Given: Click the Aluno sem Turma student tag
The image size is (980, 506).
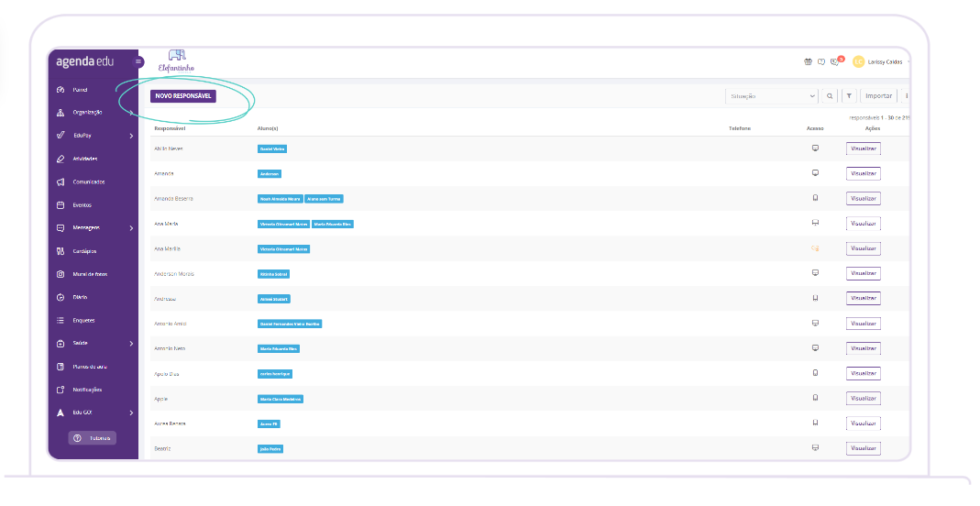Looking at the screenshot, I should 324,199.
